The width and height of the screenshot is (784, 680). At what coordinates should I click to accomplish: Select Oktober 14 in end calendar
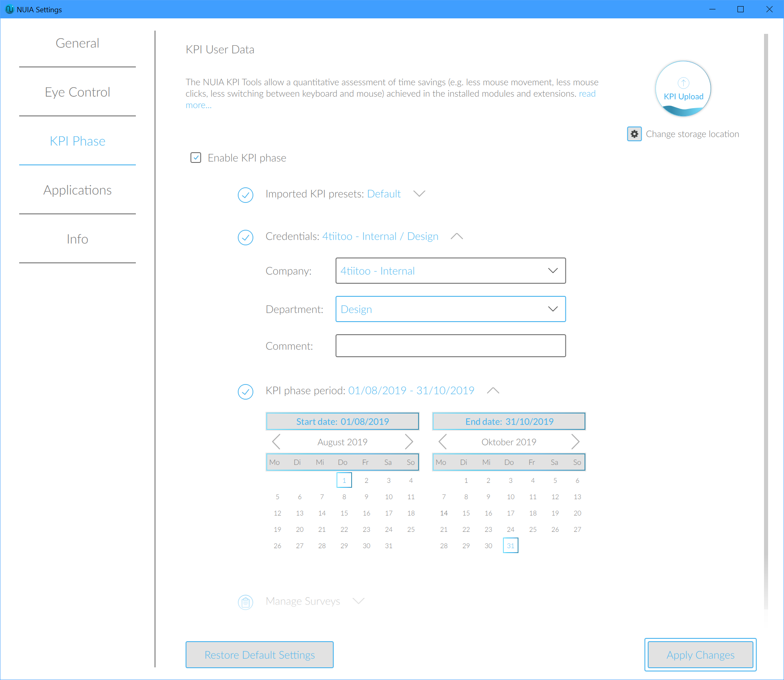[x=444, y=513]
